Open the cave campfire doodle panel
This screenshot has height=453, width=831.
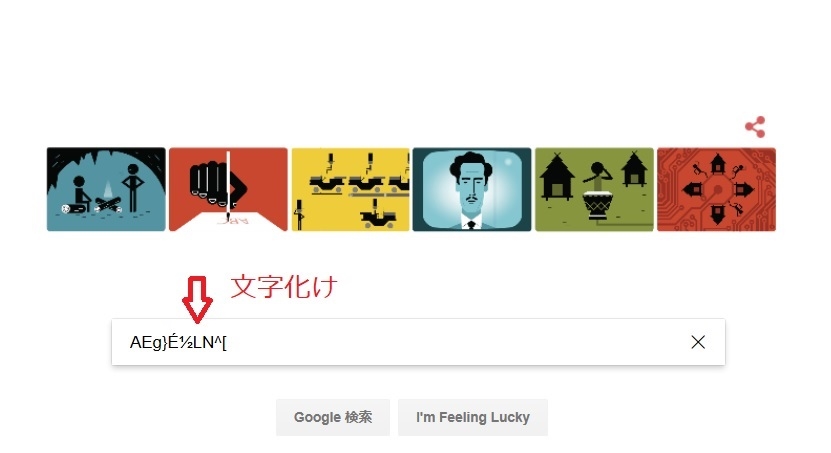(106, 189)
